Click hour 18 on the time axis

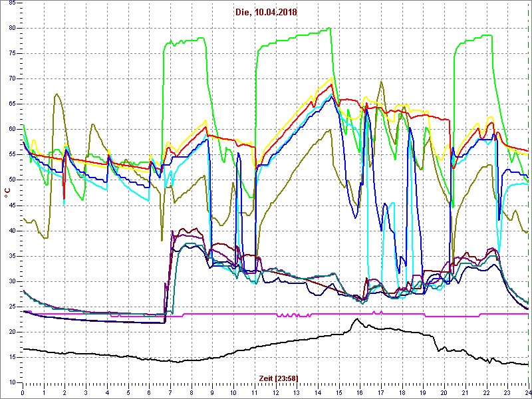tap(402, 392)
